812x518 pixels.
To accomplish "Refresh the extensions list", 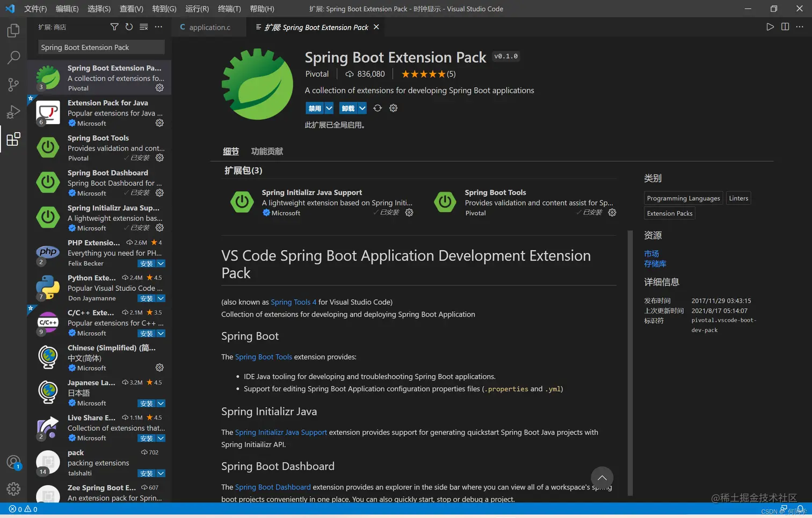I will 129,27.
